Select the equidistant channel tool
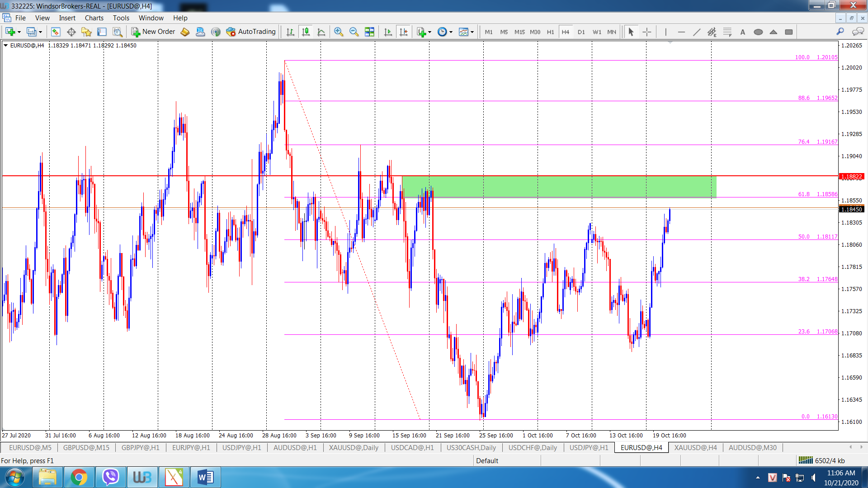 712,32
